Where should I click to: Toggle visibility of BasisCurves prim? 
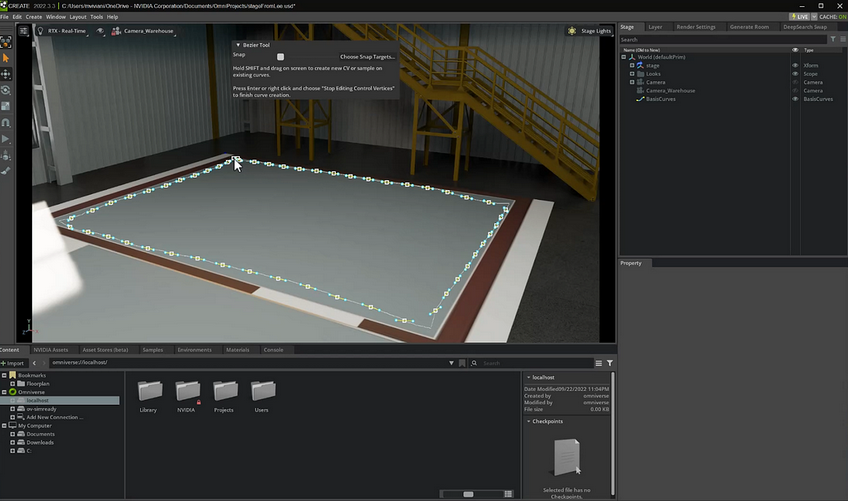tap(795, 99)
